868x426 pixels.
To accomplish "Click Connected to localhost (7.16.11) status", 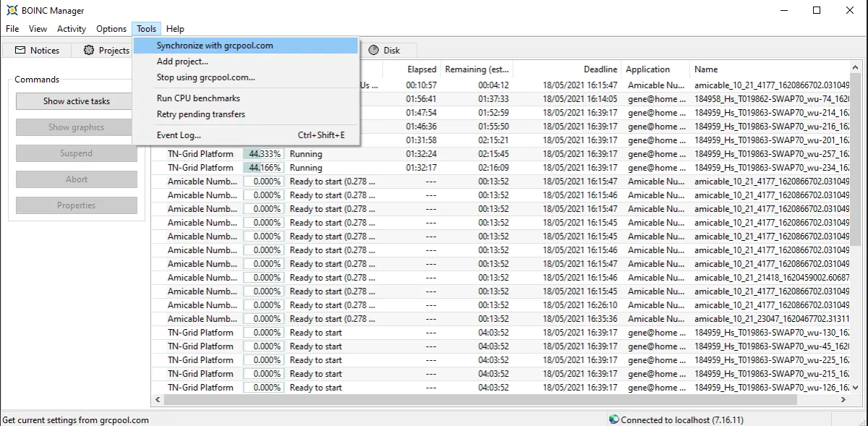I will (682, 419).
